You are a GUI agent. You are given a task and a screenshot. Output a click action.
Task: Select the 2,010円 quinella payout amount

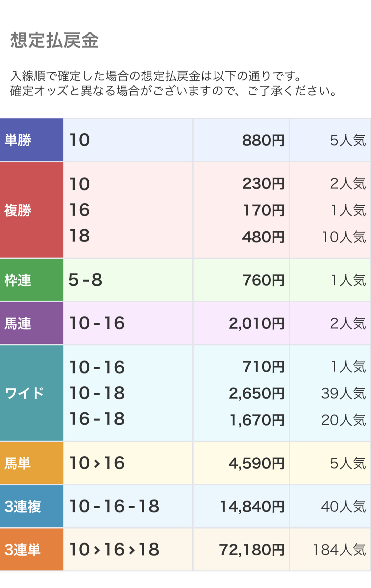[x=257, y=324]
